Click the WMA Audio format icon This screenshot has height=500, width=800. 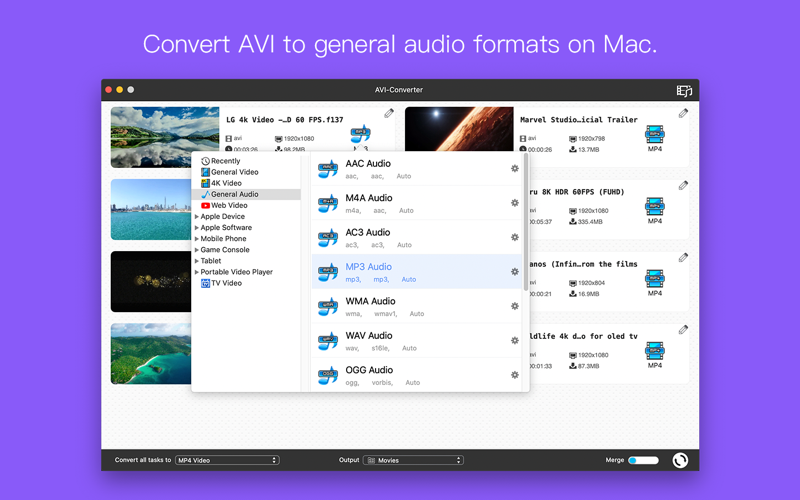tap(328, 306)
